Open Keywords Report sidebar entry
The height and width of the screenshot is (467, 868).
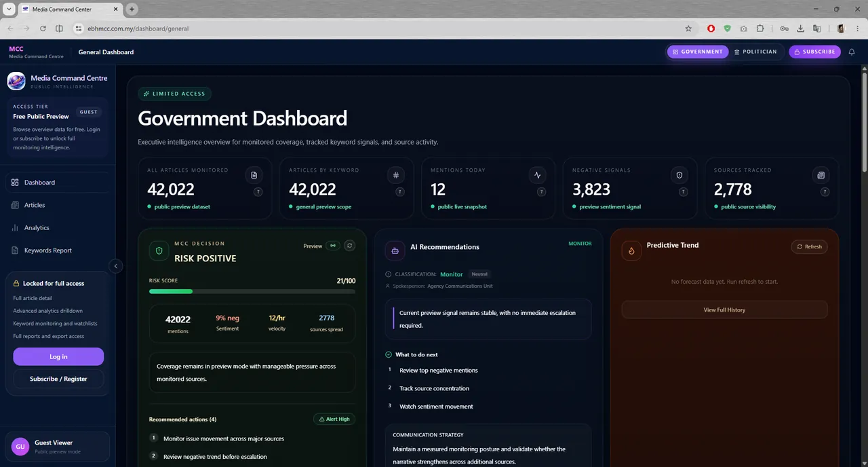(x=57, y=250)
